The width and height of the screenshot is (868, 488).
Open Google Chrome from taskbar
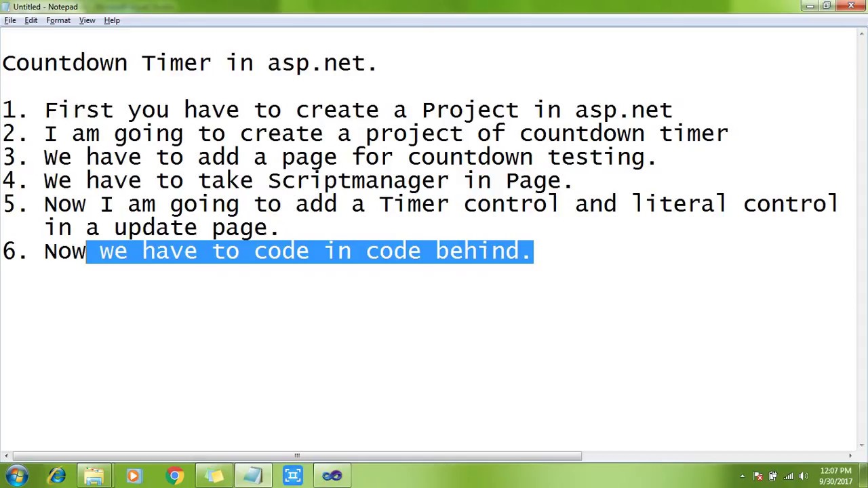(x=174, y=476)
